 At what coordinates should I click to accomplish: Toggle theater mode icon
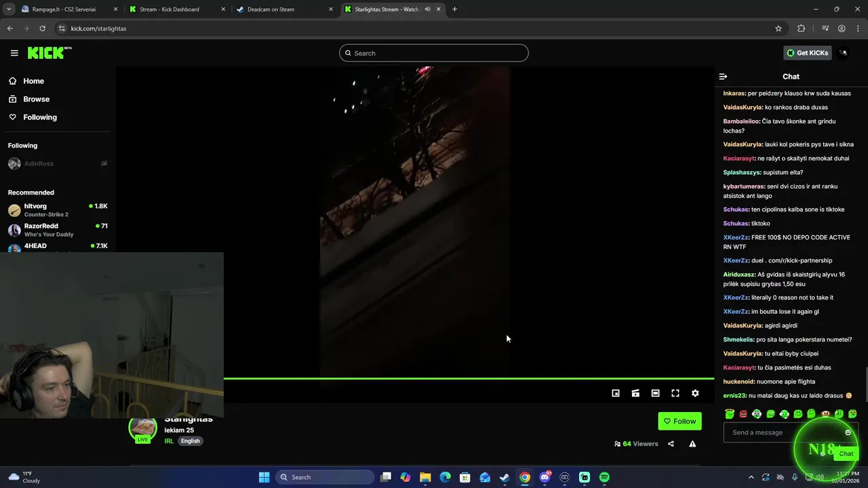[655, 393]
